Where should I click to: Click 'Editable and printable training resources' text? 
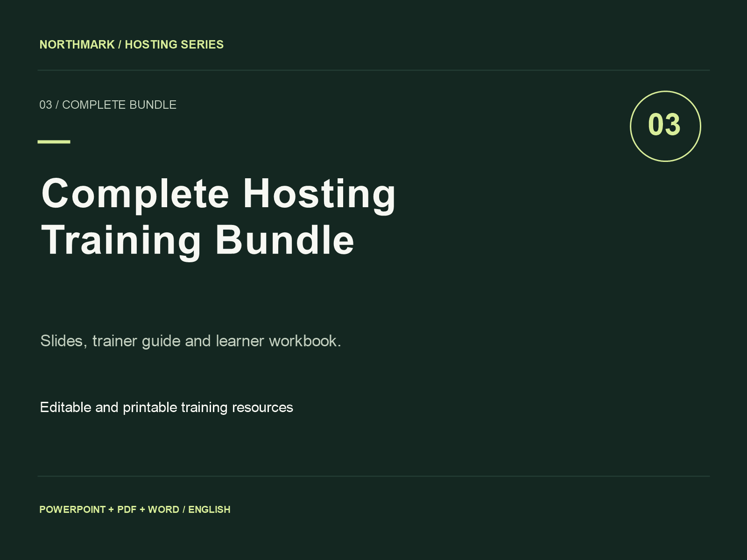coord(167,407)
